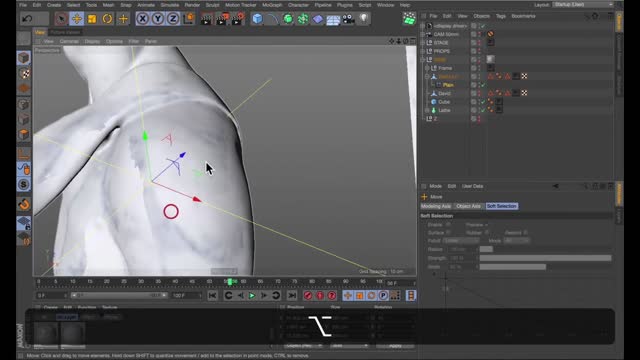Viewport: 640px width, 360px height.
Task: Expand the STAGE null group
Action: 423,42
